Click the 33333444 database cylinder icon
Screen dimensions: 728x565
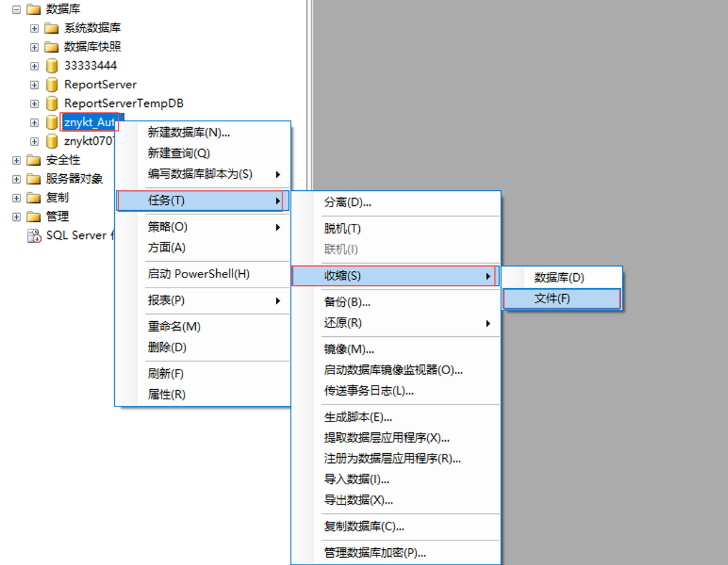pyautogui.click(x=52, y=66)
